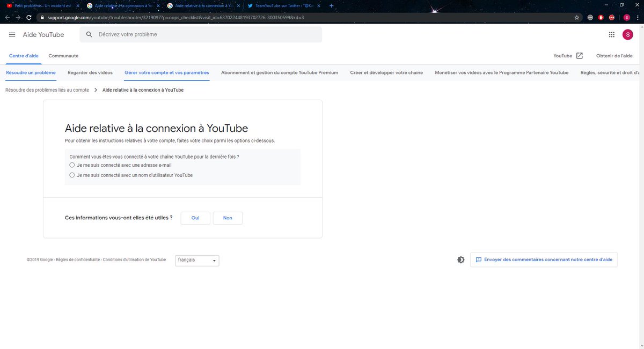Select 'Regarder des vidéos' category
644x349 pixels.
90,72
